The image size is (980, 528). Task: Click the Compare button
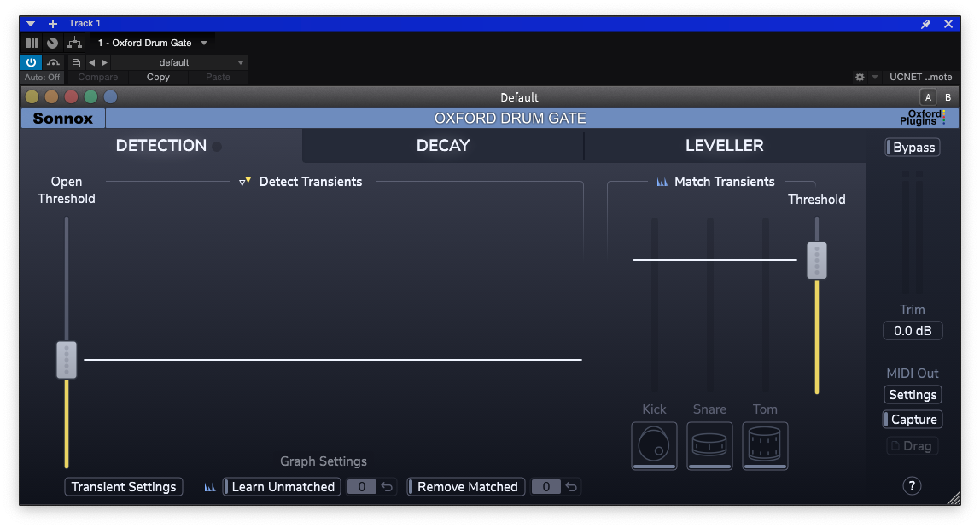(97, 77)
